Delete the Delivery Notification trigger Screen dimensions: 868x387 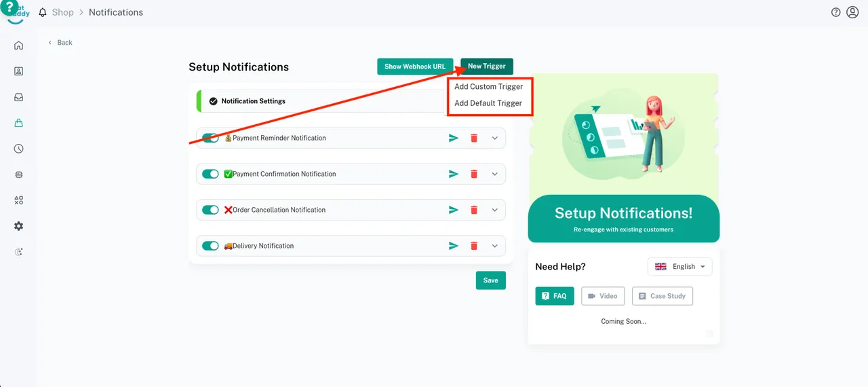click(x=474, y=246)
